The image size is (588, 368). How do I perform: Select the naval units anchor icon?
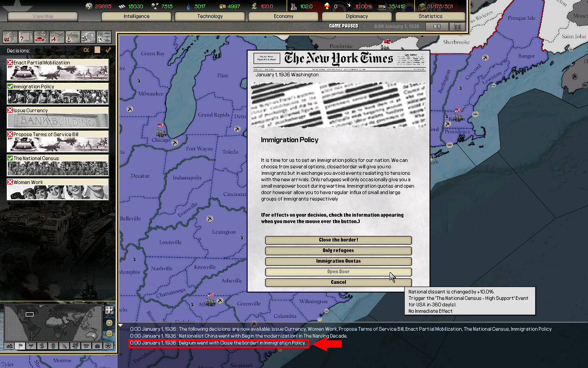pyautogui.click(x=73, y=37)
